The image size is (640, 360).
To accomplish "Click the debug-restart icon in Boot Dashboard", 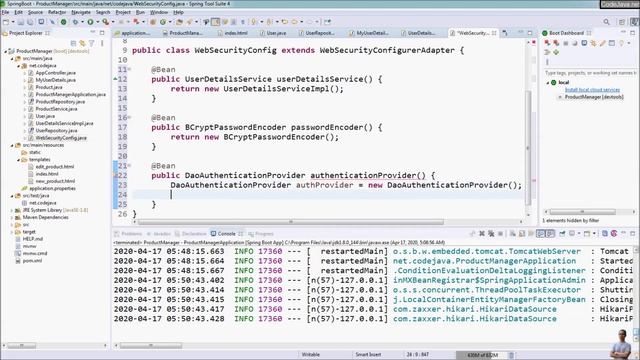I will tap(556, 43).
